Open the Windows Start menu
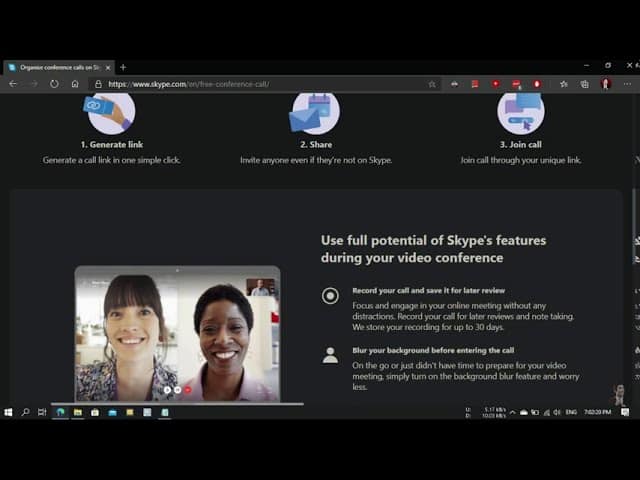Screen dimensions: 640x480 tap(8, 412)
